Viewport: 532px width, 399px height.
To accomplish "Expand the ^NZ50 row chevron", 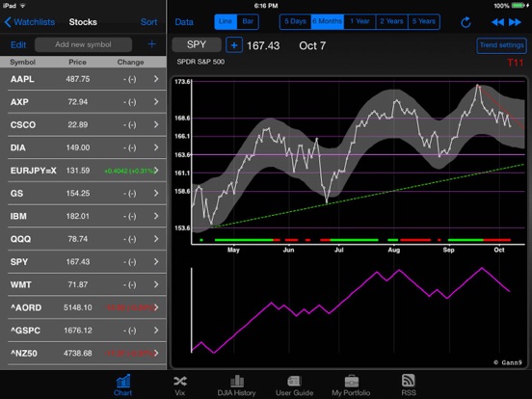I will point(156,353).
